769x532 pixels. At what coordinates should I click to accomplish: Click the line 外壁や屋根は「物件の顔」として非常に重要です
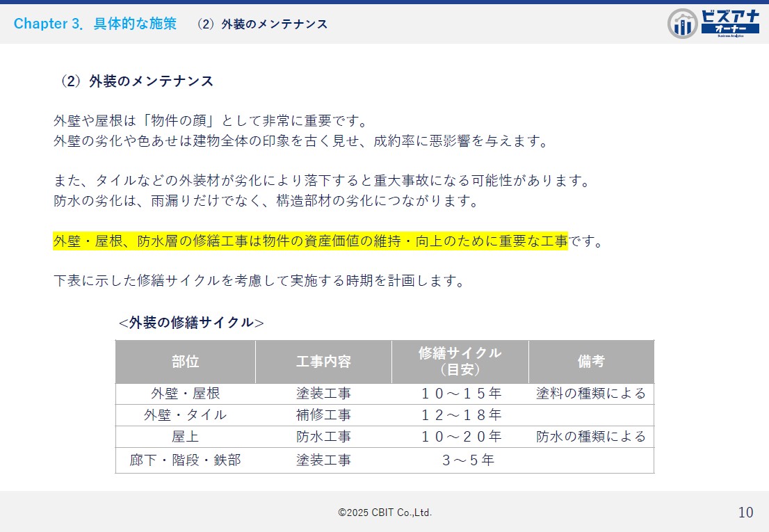211,120
